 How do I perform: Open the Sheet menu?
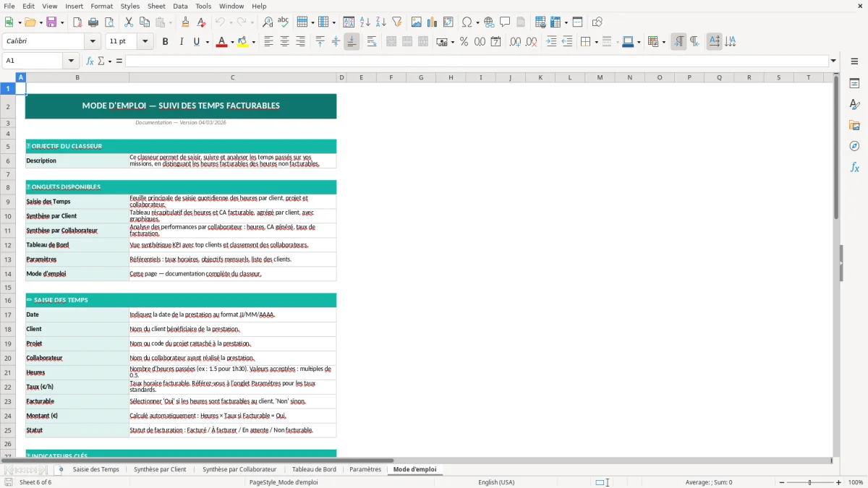pos(156,6)
